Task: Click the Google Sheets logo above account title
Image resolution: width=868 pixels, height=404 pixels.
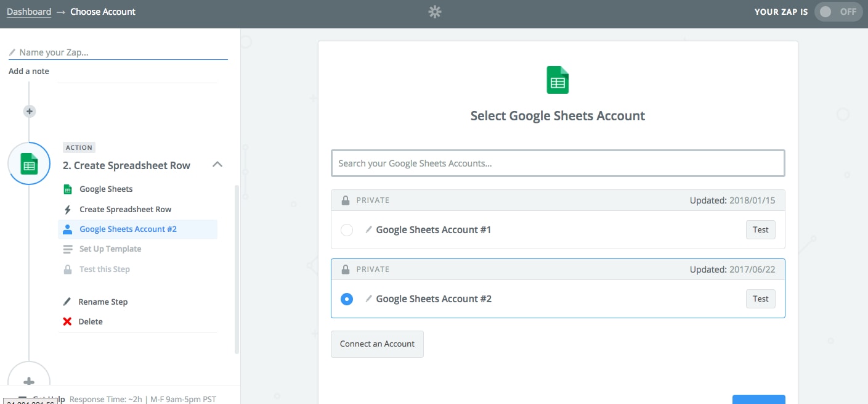Action: tap(558, 80)
